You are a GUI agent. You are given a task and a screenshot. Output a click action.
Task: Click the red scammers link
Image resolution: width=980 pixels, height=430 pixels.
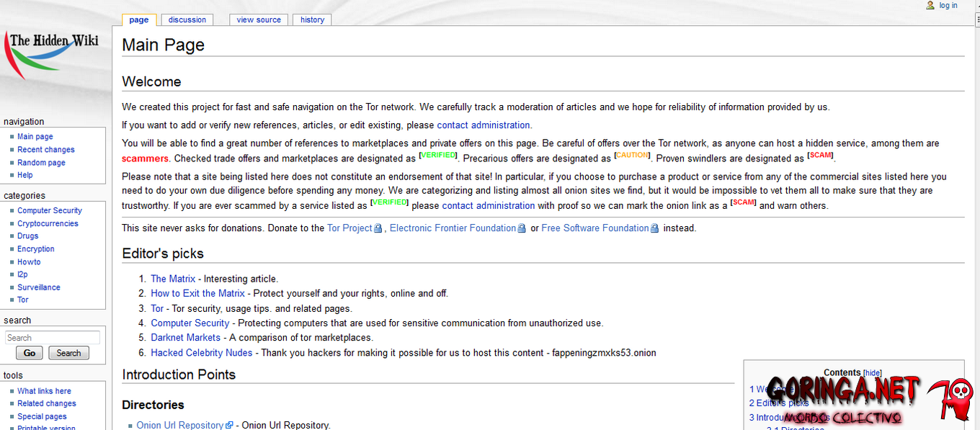click(145, 158)
